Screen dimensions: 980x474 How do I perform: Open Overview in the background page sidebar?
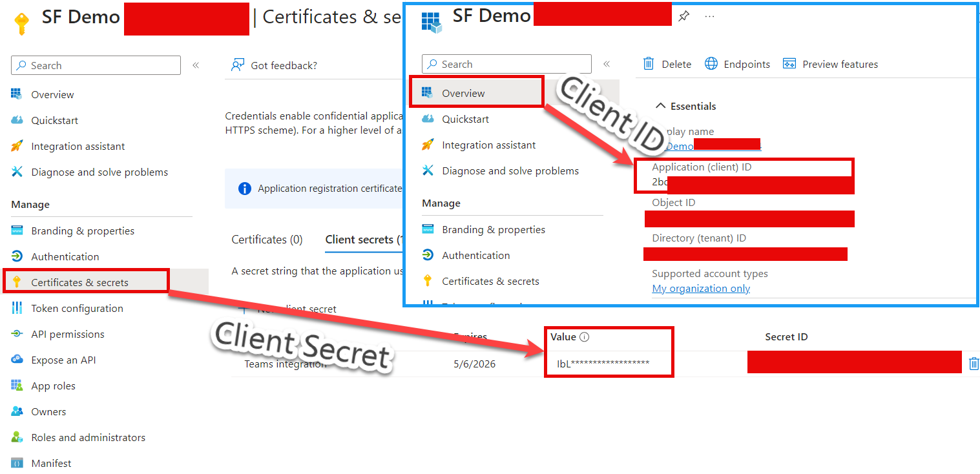point(52,94)
